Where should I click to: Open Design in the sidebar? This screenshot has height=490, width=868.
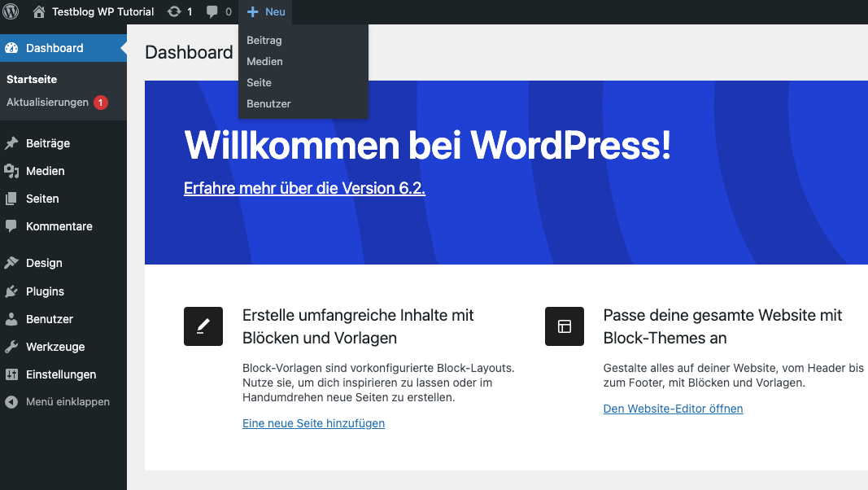click(x=63, y=263)
